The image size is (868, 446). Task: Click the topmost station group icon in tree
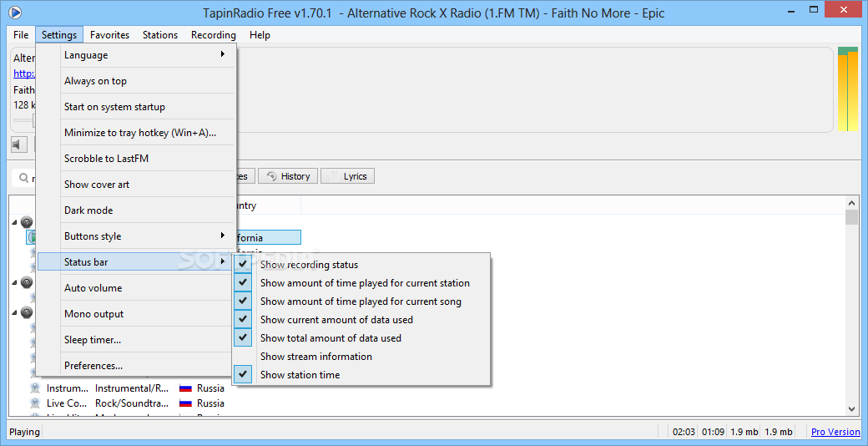tap(27, 222)
